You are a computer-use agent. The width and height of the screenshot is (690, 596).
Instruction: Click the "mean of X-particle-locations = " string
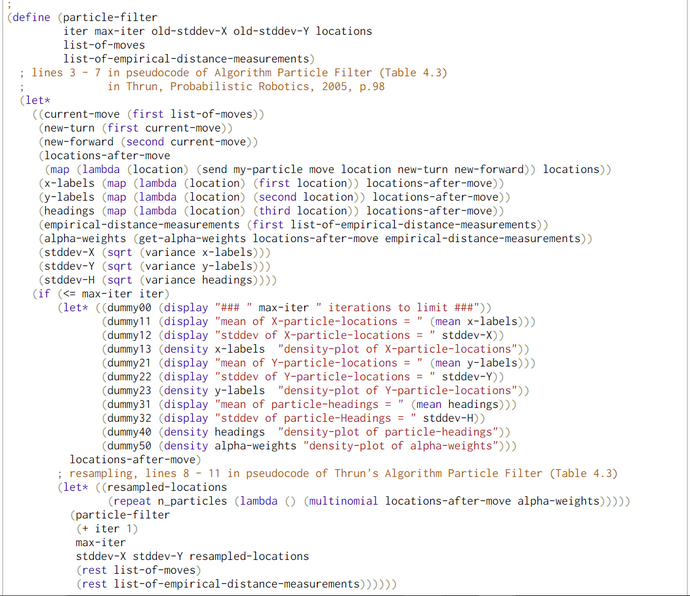pyautogui.click(x=319, y=321)
